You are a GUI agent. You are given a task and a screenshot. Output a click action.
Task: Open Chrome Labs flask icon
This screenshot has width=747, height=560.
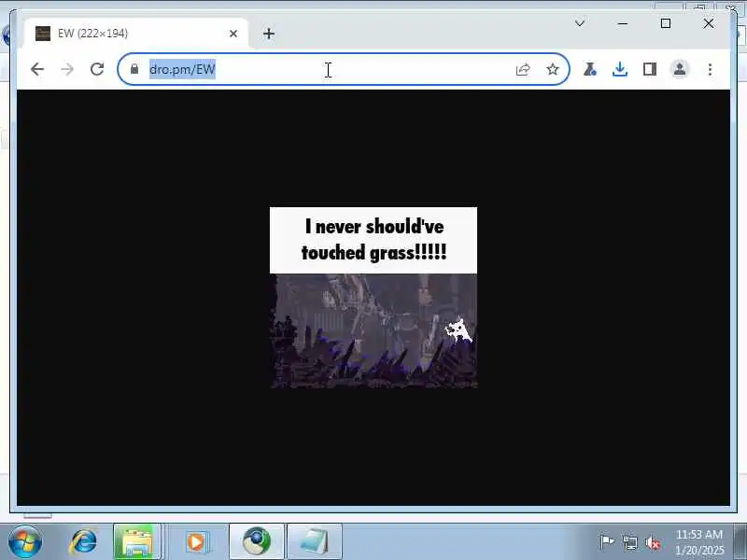tap(589, 69)
